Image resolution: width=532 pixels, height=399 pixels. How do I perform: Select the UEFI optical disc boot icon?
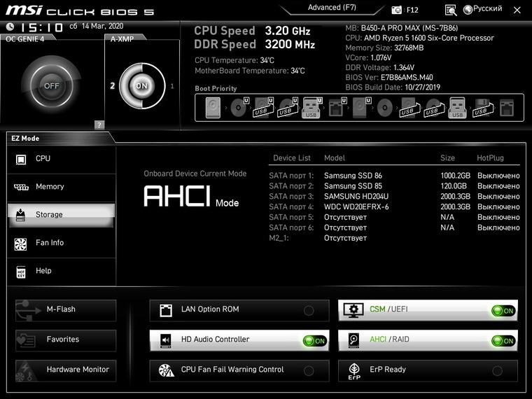[x=239, y=108]
